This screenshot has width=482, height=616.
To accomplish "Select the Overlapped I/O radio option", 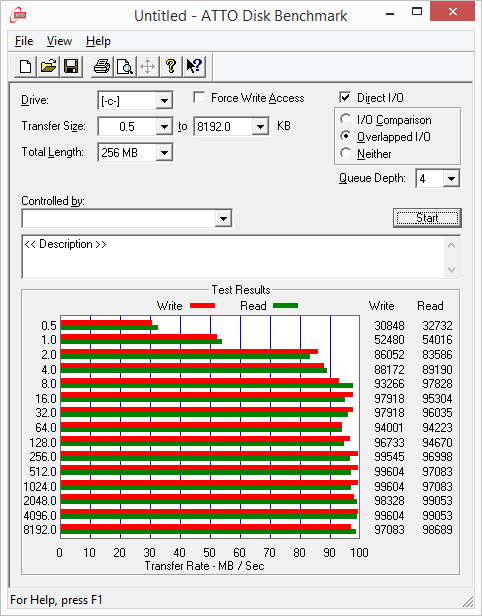I will coord(346,136).
